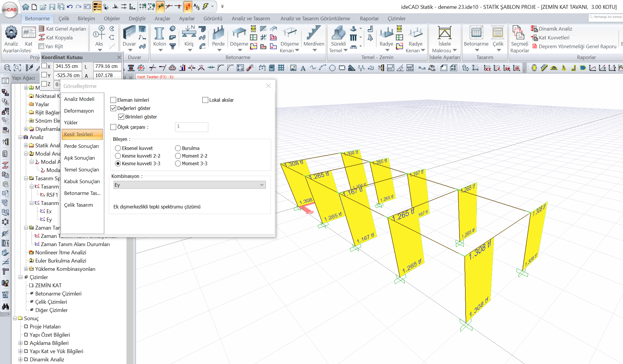This screenshot has width=623, height=364.
Task: Select the Kesme kuvveti 2-2 radio button
Action: [118, 156]
